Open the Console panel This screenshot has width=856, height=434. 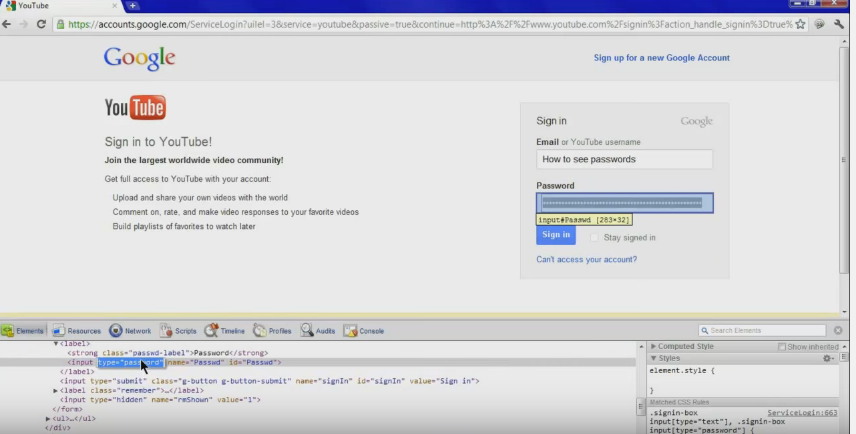click(364, 330)
